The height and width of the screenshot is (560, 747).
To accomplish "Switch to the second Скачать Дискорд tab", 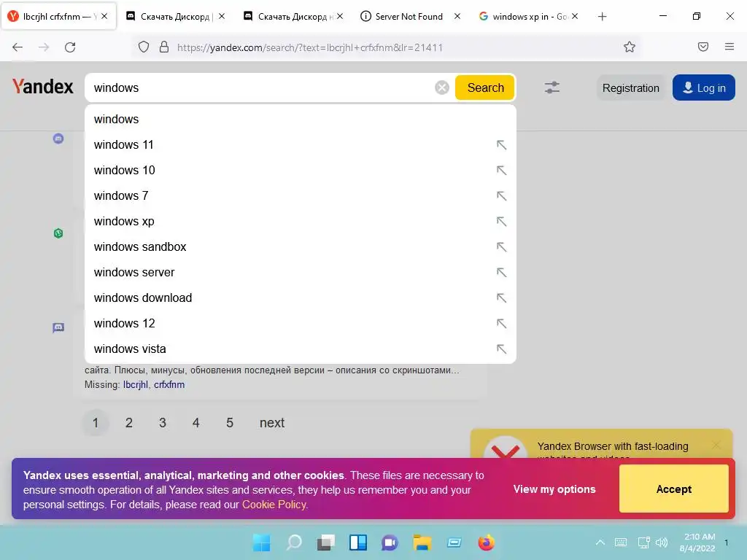I will click(x=293, y=17).
